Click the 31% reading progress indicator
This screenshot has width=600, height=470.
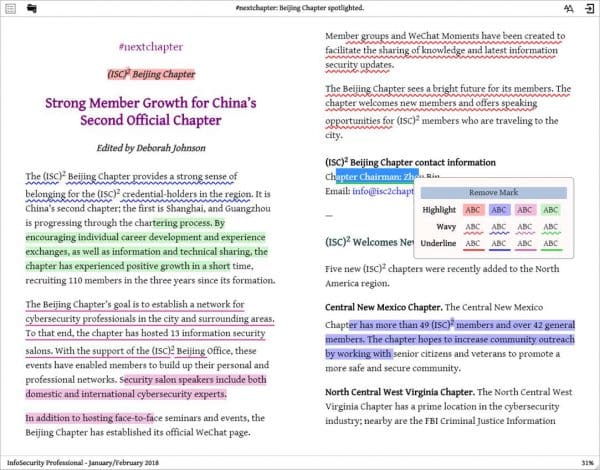click(587, 463)
